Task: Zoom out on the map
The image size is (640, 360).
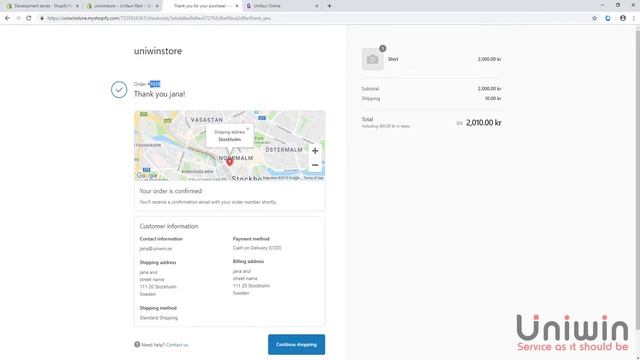Action: (x=315, y=165)
